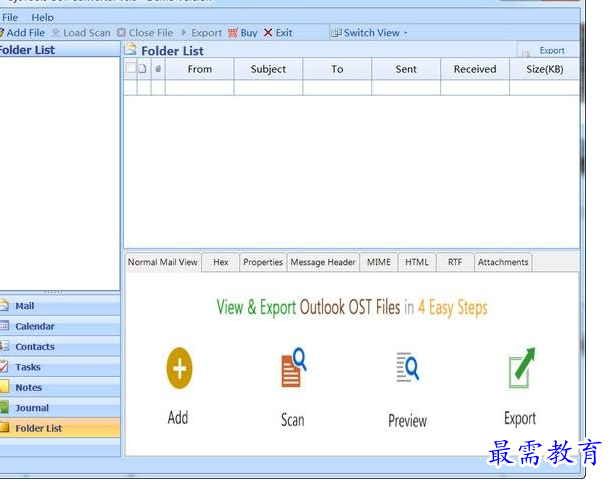Click the page icon column header
This screenshot has width=610, height=484.
pos(143,69)
